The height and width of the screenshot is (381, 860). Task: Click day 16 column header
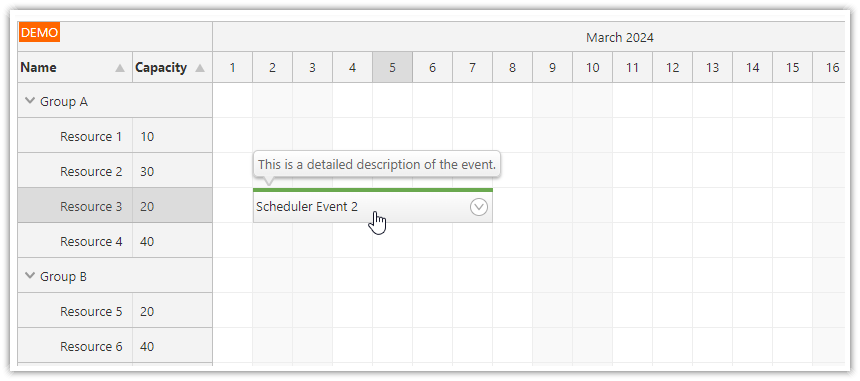pos(829,67)
